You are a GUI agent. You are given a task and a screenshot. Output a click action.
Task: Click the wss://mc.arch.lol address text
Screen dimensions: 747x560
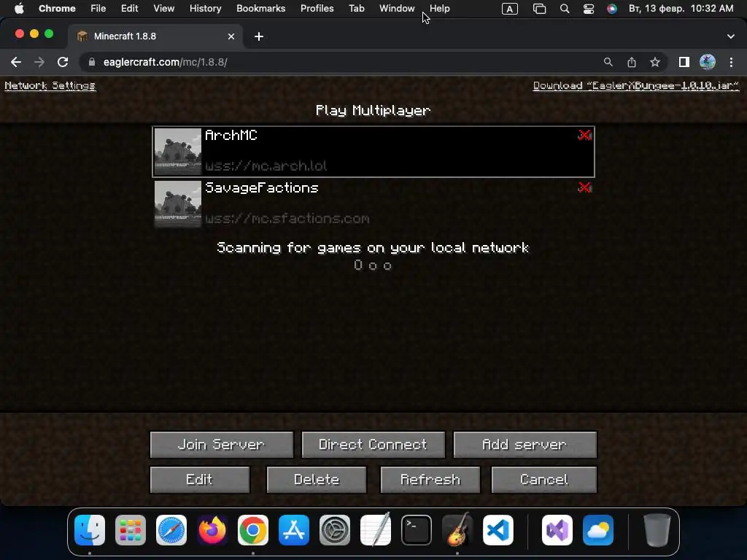pyautogui.click(x=266, y=166)
